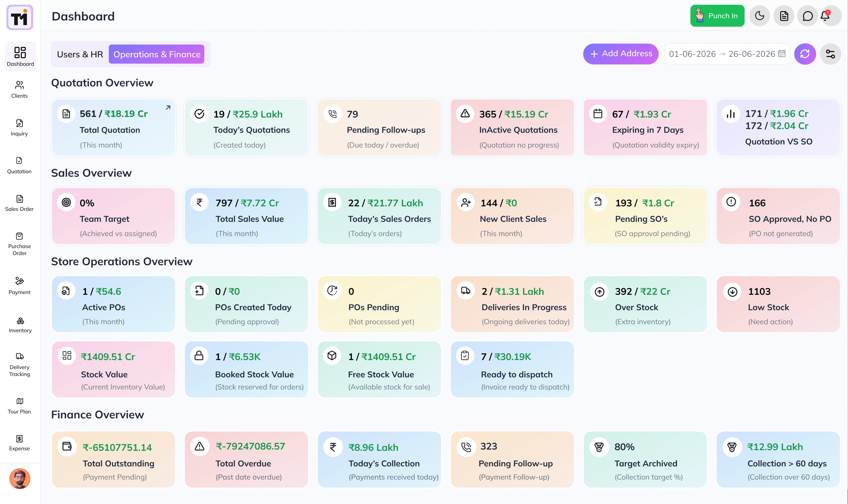Open Collection > 60 days card
The height and width of the screenshot is (504, 848).
[778, 460]
